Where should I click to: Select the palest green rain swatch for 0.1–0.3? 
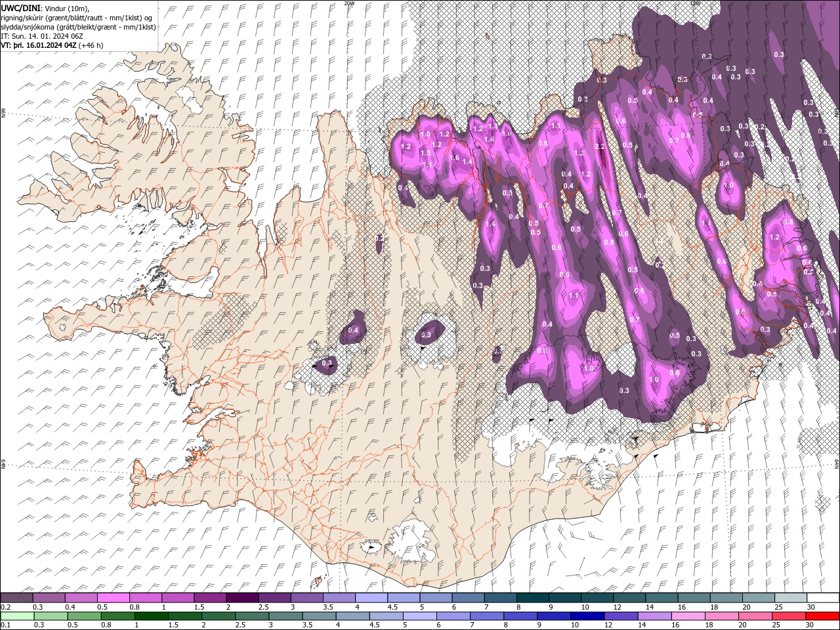[17, 616]
